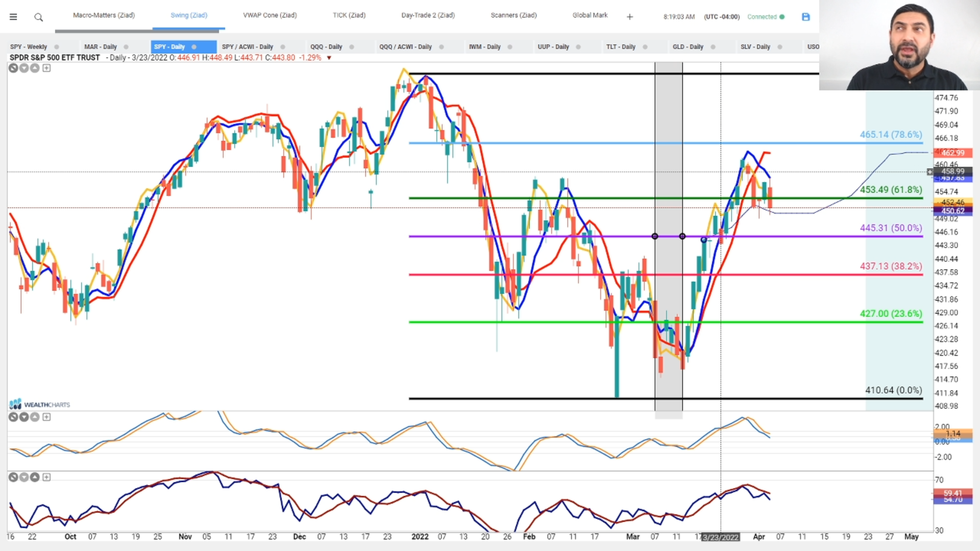Select the 453.49 (61.8%) Fibonacci label
This screenshot has width=980, height=551.
click(891, 190)
